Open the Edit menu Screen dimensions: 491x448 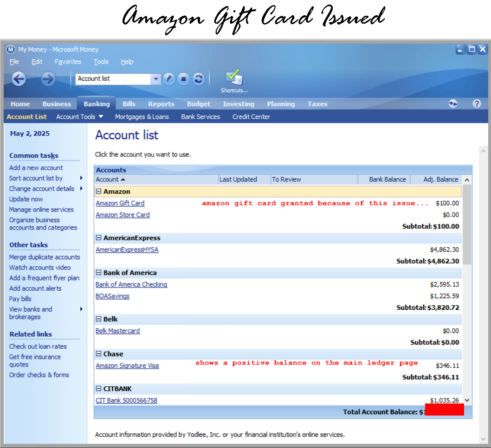coord(37,62)
